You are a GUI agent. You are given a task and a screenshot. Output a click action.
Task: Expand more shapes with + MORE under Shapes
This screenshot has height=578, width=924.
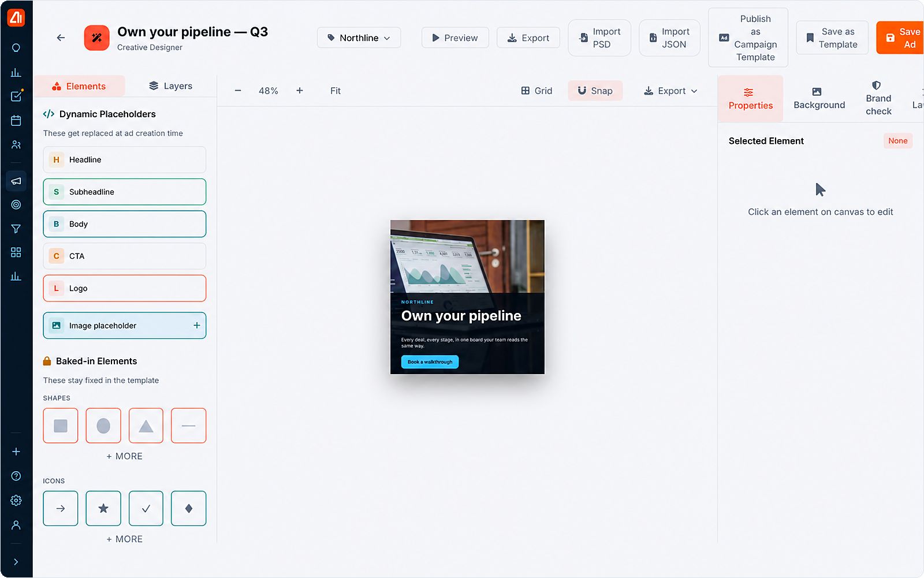point(125,456)
